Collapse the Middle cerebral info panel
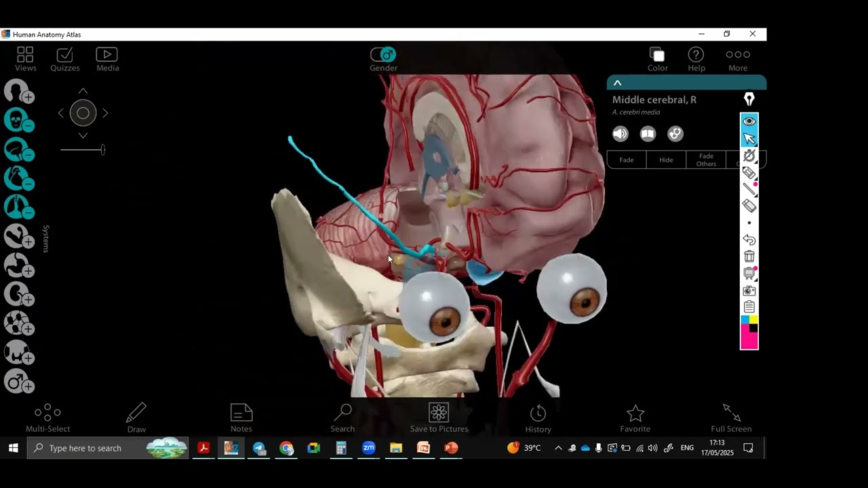This screenshot has width=868, height=488. 617,83
